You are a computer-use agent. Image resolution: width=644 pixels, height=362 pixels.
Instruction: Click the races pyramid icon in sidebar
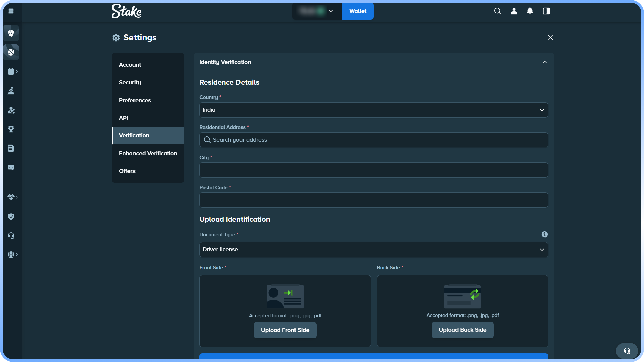11,91
